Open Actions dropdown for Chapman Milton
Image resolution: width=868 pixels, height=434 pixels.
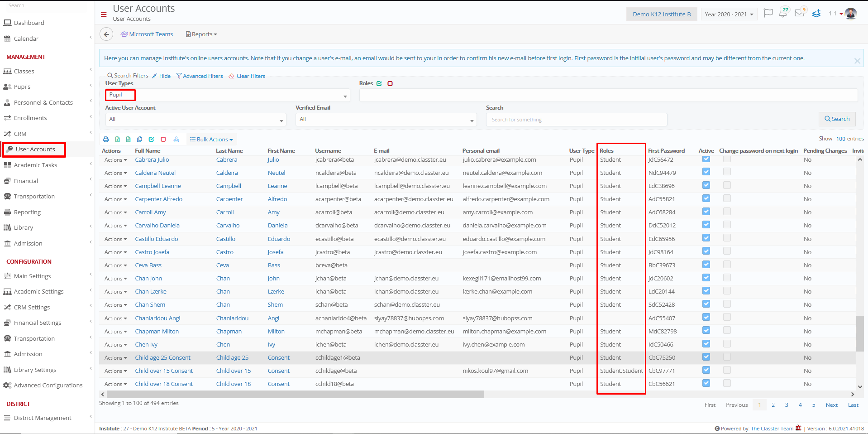coord(115,332)
